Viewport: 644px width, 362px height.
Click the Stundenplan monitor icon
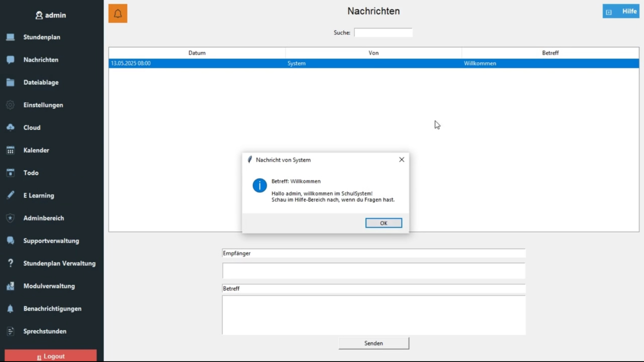10,37
